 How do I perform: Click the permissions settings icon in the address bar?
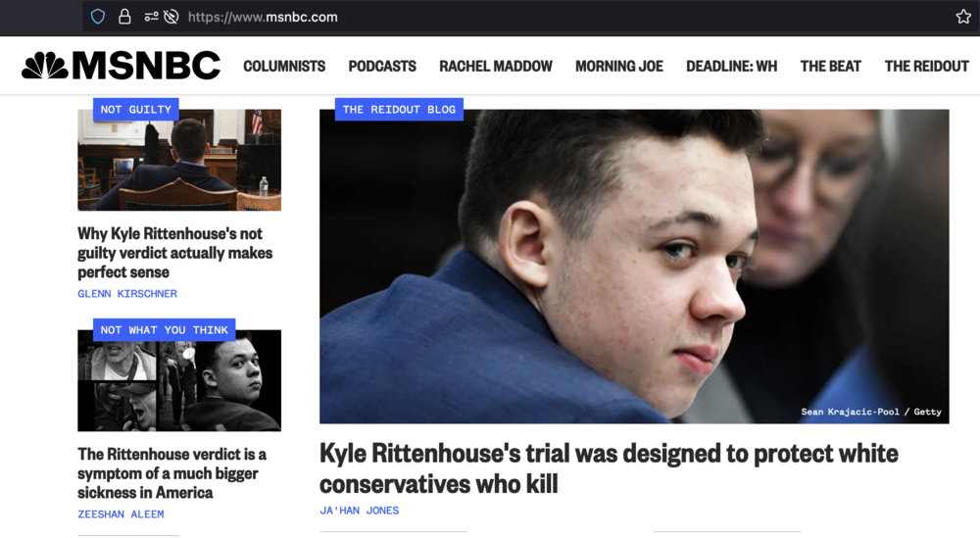(151, 17)
